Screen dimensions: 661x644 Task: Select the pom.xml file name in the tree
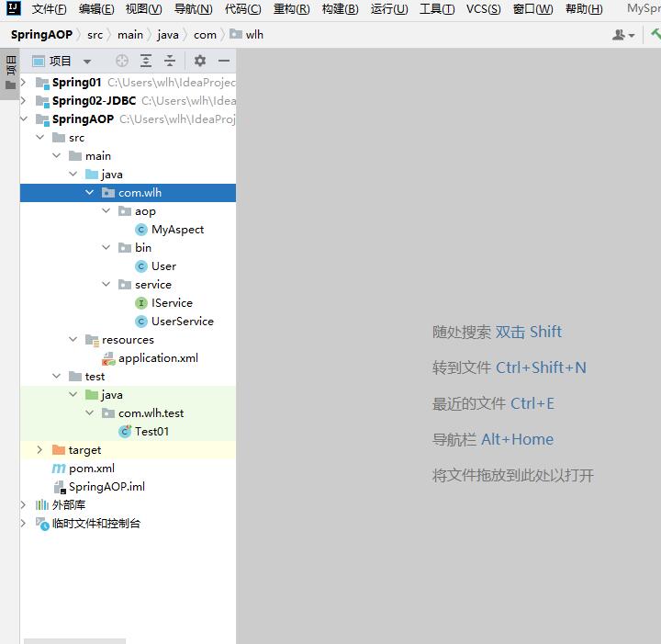(92, 469)
